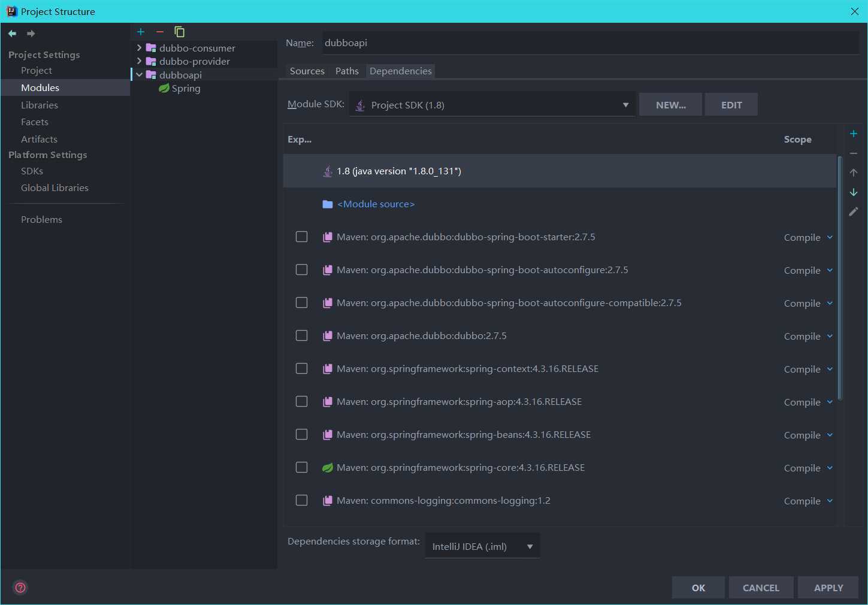868x605 pixels.
Task: Click the back navigation arrow
Action: pos(12,34)
